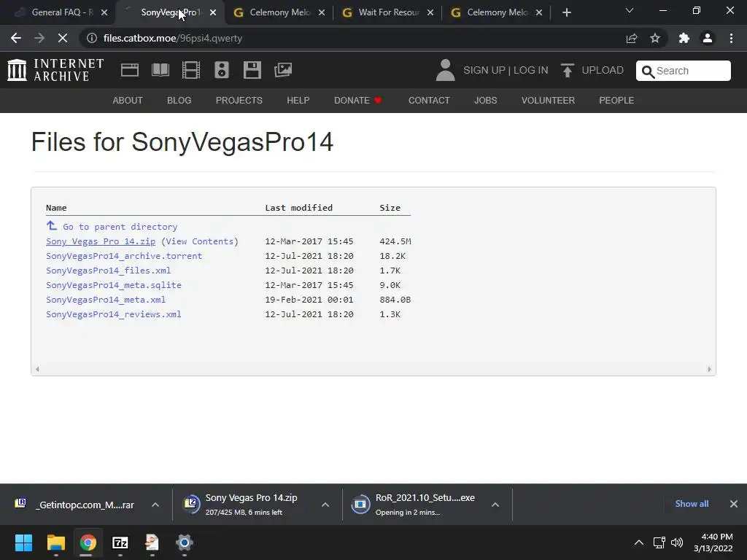Screen dimensions: 747x560
Task: View site information icon in address bar
Action: coord(91,38)
